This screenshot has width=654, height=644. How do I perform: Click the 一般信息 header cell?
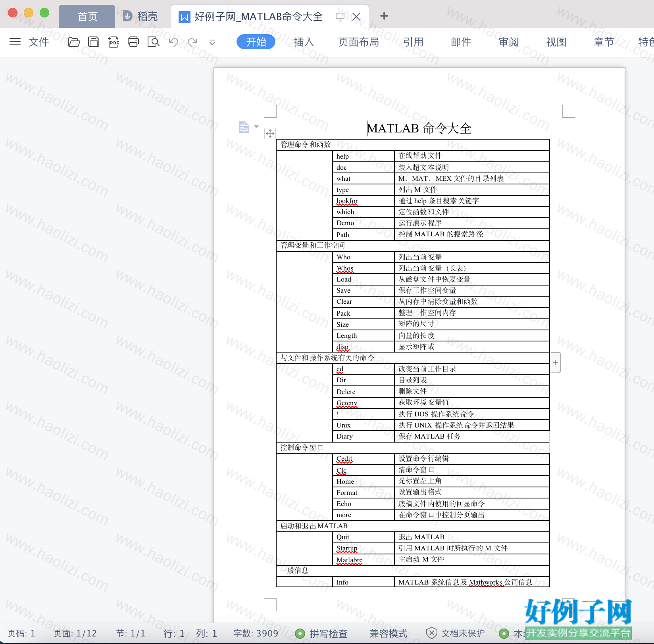coord(413,570)
